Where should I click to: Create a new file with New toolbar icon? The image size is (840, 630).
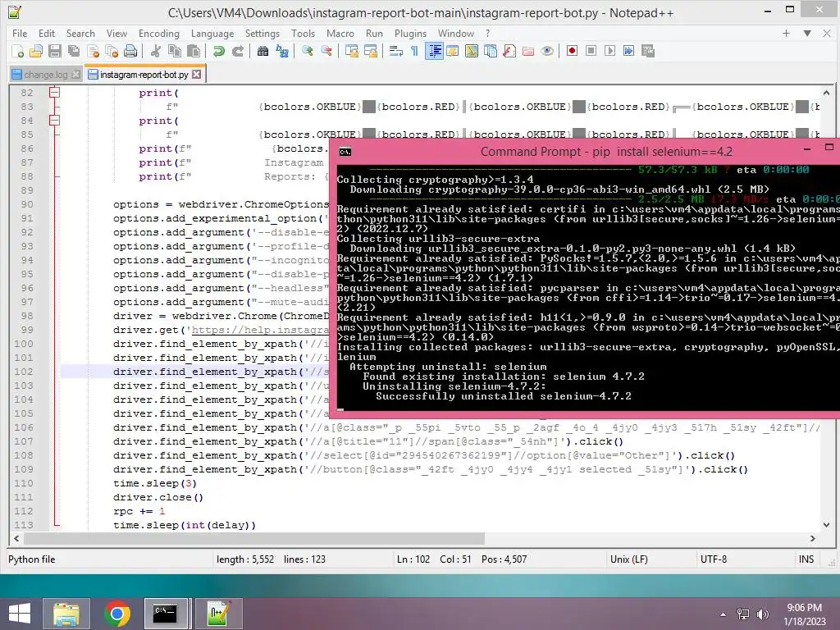pos(17,51)
